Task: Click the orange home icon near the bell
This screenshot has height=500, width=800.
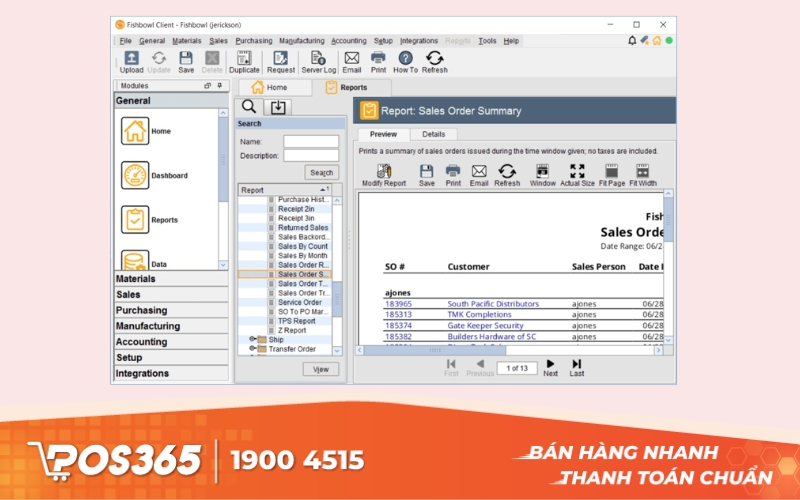Action: (x=657, y=40)
